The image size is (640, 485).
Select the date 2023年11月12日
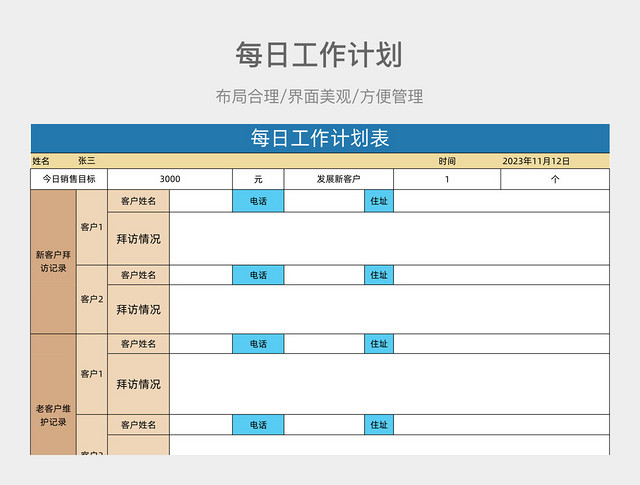(x=536, y=161)
